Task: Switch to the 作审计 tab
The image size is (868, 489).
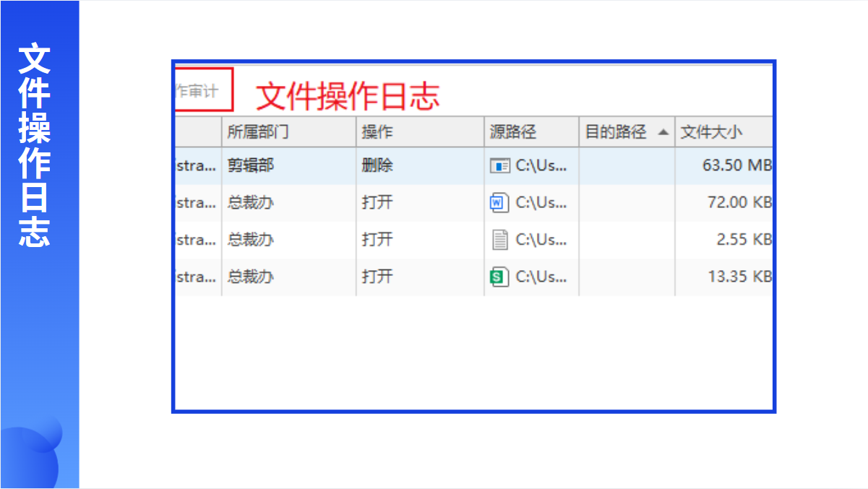Action: pyautogui.click(x=197, y=91)
